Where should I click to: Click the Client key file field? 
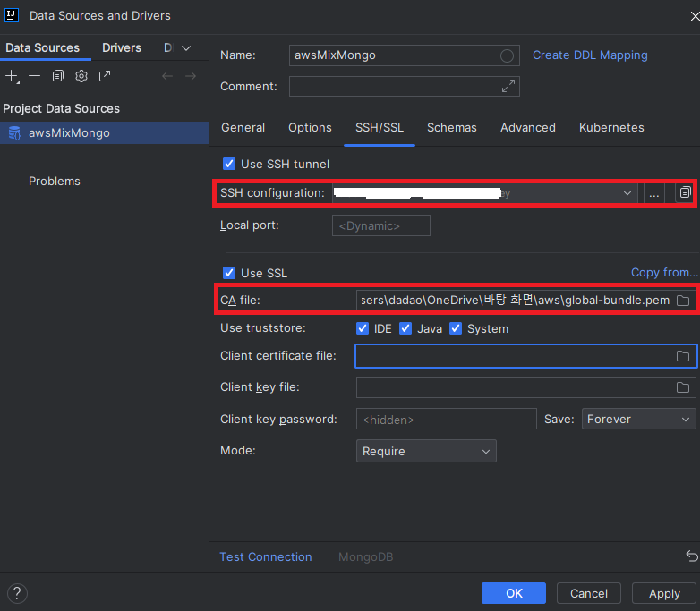[525, 387]
